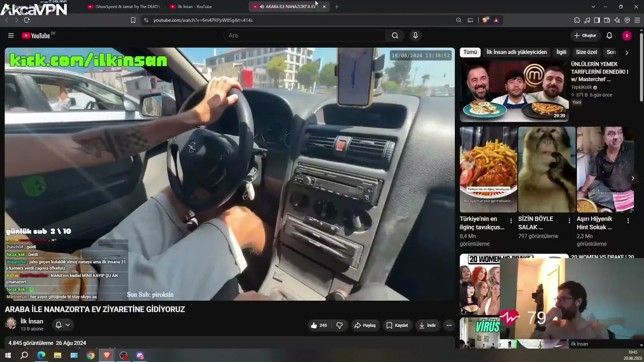This screenshot has width=644, height=362.
Task: Open options for SİZİN BÖYLE SALAK short
Action: (570, 221)
